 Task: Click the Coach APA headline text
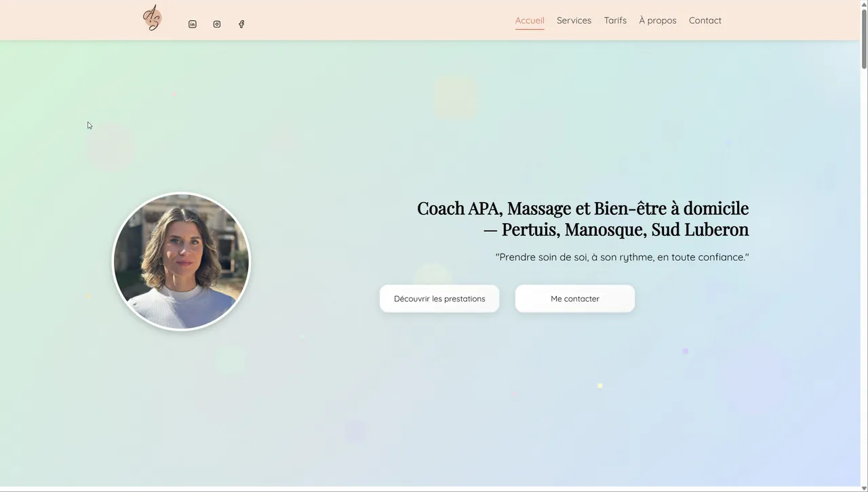coord(583,218)
